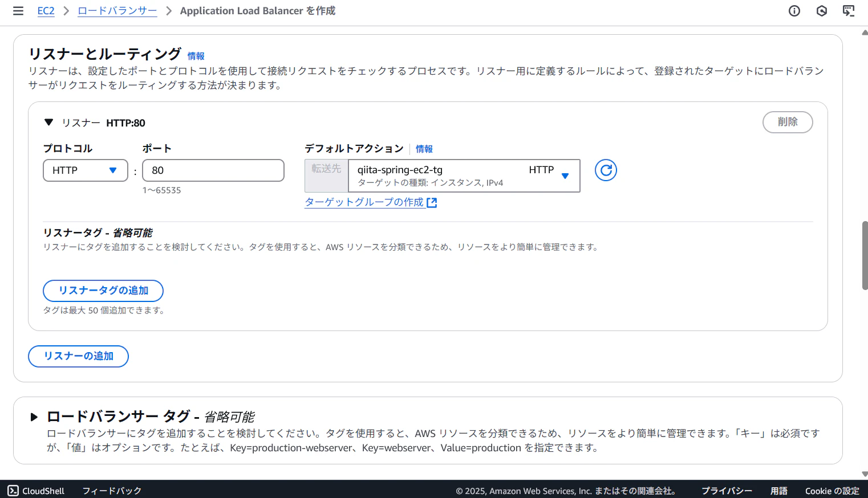Open 情報 link next to デフォルトアクション
The image size is (868, 498).
(x=424, y=149)
